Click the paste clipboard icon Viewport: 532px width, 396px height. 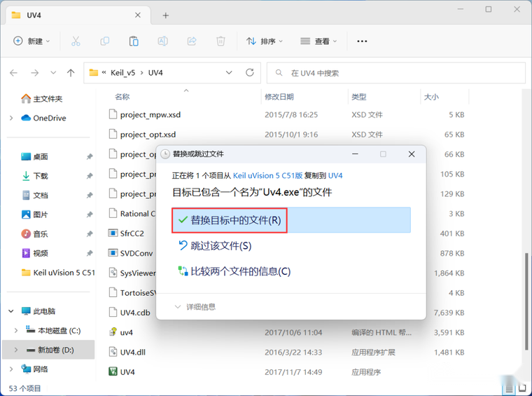pos(134,41)
